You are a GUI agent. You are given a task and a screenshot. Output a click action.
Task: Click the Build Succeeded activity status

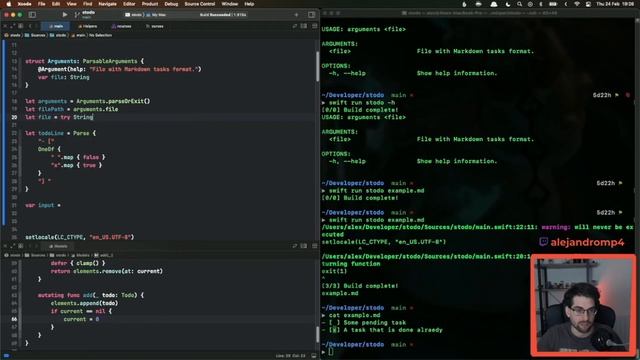[223, 15]
